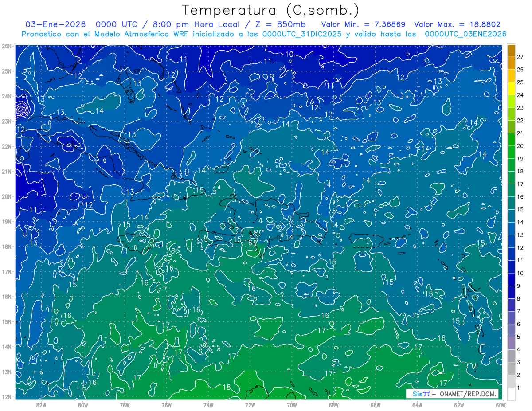Click the 17N latitude axis label
532x411 pixels.
[x=6, y=271]
